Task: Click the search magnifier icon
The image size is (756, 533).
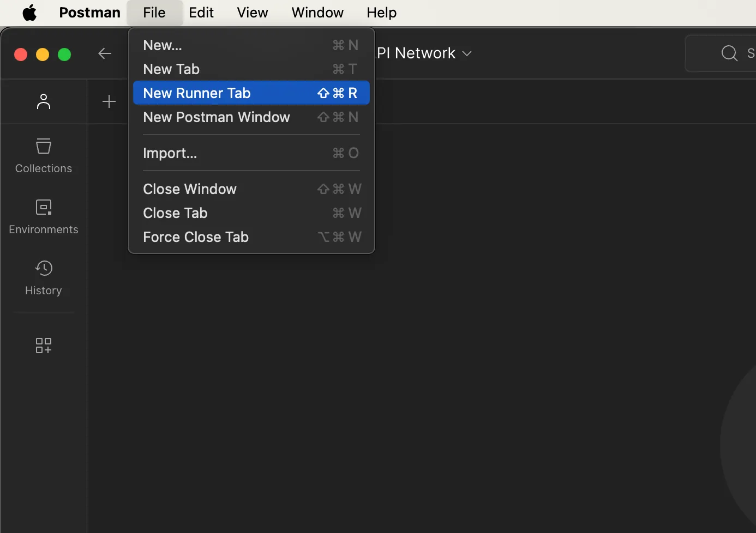Action: 729,53
